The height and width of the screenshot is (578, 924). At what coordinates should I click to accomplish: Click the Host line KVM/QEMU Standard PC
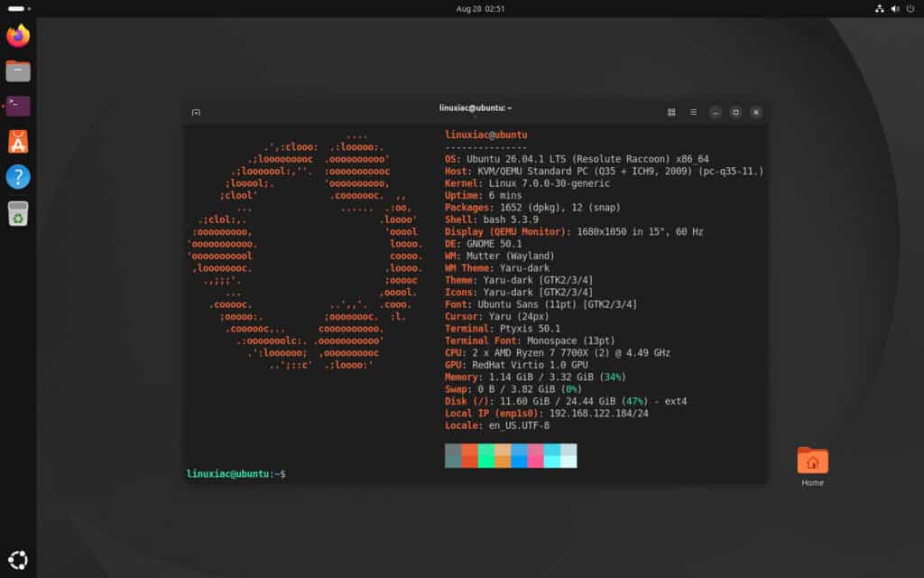(x=604, y=171)
